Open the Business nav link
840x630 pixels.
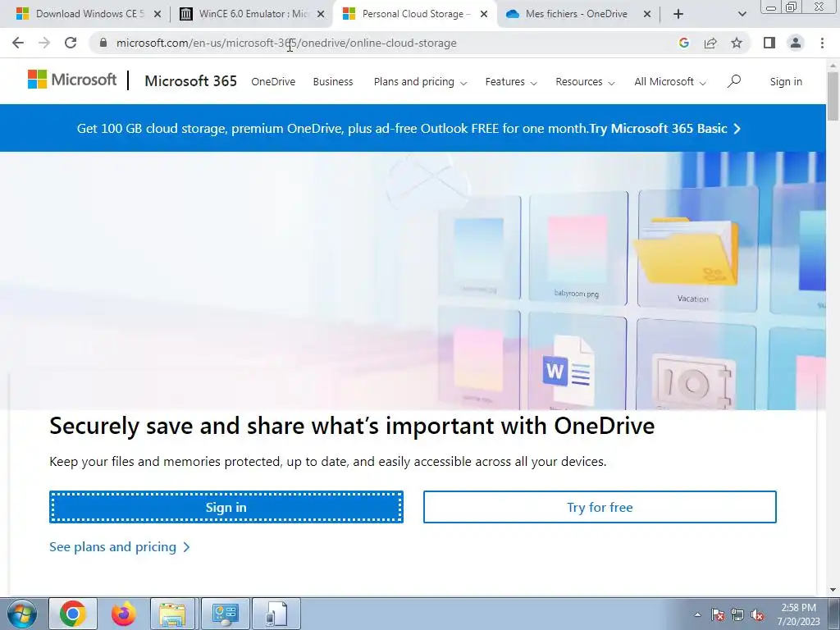333,82
